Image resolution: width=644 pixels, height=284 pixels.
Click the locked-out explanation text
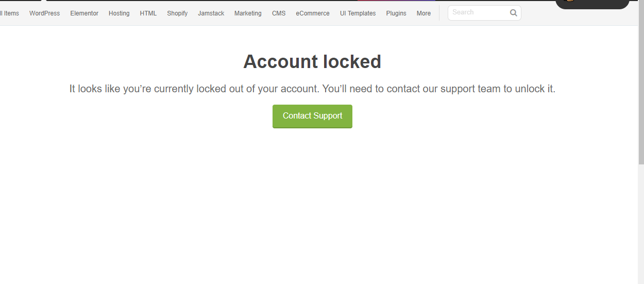312,89
